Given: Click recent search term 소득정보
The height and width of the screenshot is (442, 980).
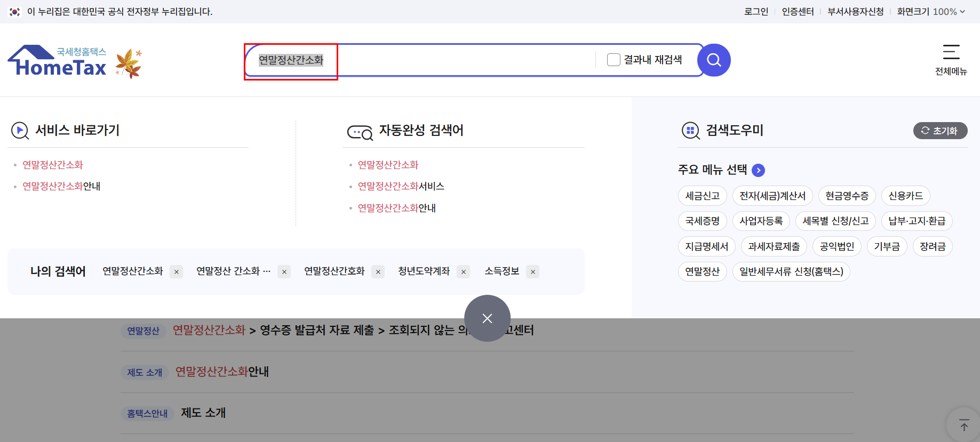Looking at the screenshot, I should (502, 271).
